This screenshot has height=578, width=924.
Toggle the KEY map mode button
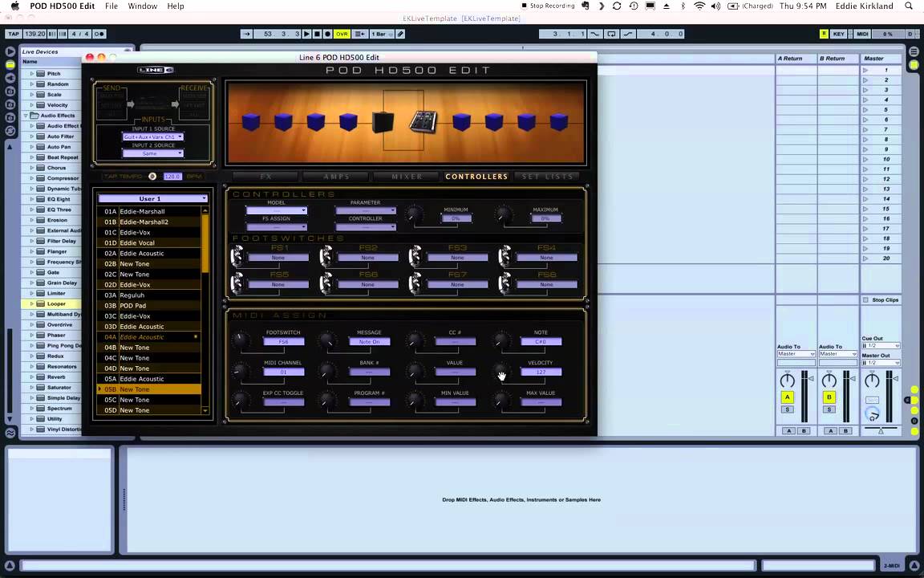pyautogui.click(x=838, y=35)
